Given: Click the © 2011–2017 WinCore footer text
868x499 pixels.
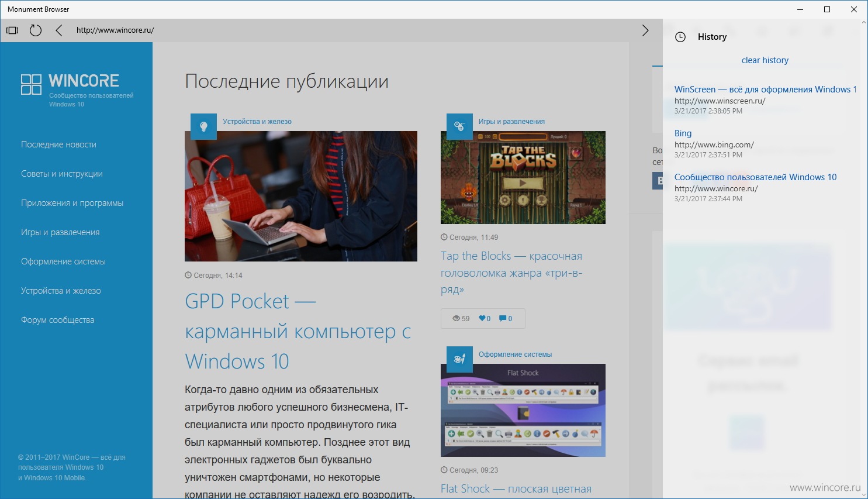Looking at the screenshot, I should point(72,467).
